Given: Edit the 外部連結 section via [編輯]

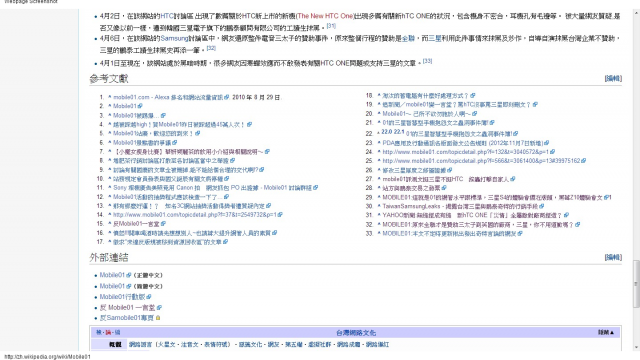Looking at the screenshot, I should click(x=613, y=257).
